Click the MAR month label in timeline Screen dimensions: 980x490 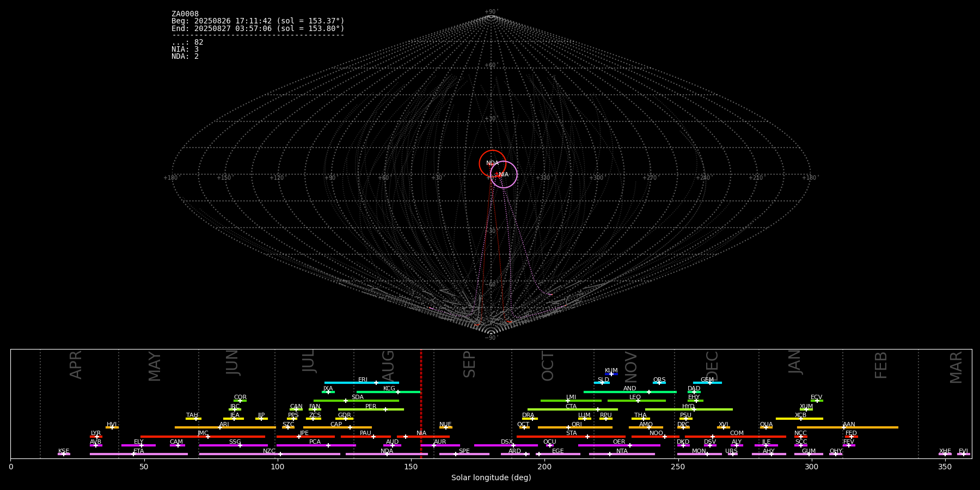pos(956,367)
